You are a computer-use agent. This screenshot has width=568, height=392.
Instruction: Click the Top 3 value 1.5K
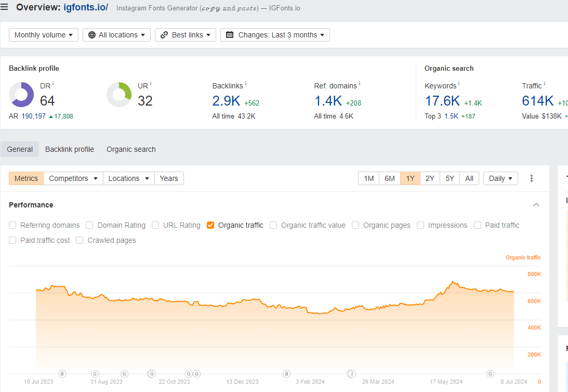coord(452,116)
